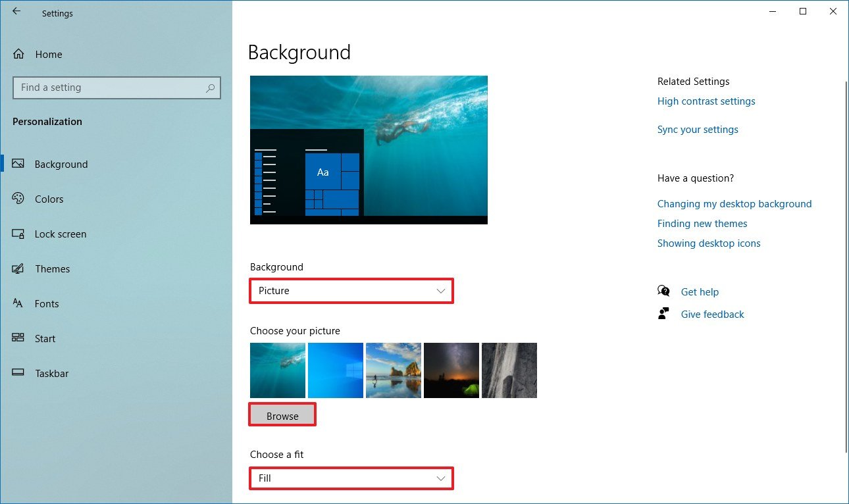Click the back arrow in Settings title bar
The height and width of the screenshot is (504, 849).
coord(16,11)
